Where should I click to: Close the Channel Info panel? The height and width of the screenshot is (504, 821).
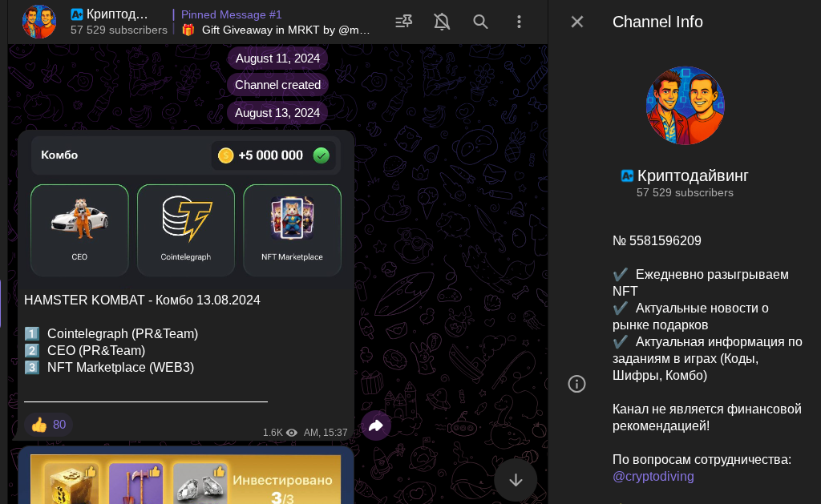[577, 22]
